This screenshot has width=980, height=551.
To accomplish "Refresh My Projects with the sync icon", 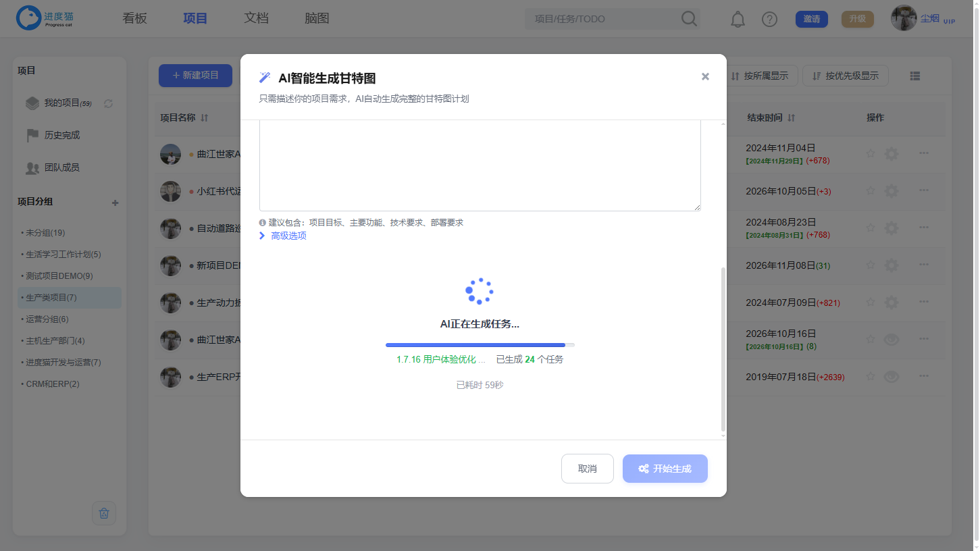I will [x=108, y=103].
